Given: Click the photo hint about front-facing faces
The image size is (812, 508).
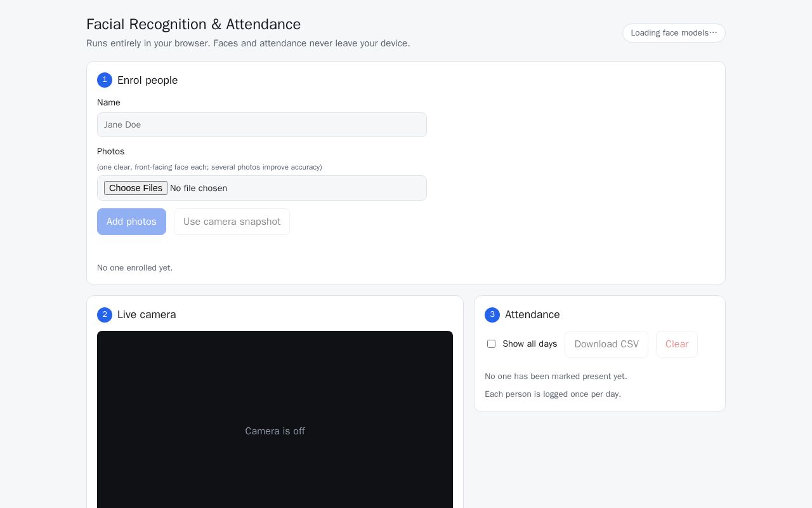Looking at the screenshot, I should point(209,167).
